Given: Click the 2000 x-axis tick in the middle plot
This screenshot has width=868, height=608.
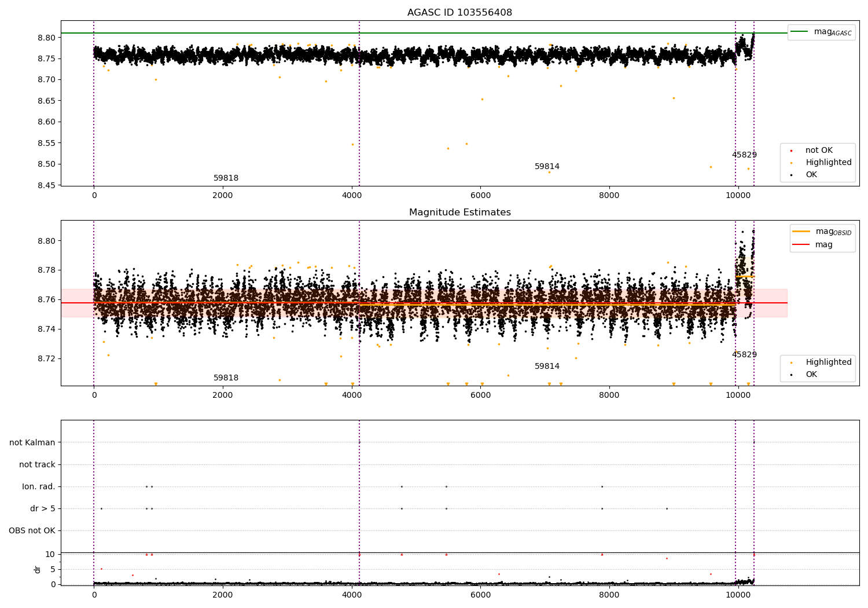Looking at the screenshot, I should click(223, 395).
